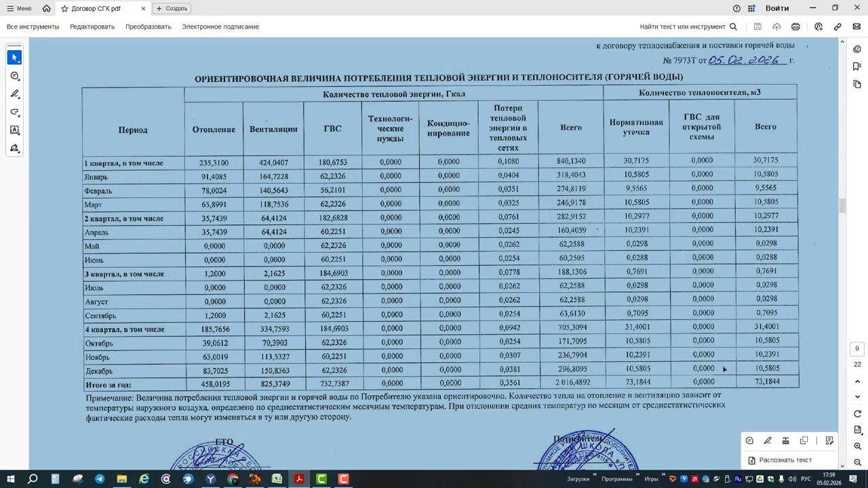Image resolution: width=868 pixels, height=488 pixels.
Task: Zoom in with the plus magnifier
Action: point(857,446)
